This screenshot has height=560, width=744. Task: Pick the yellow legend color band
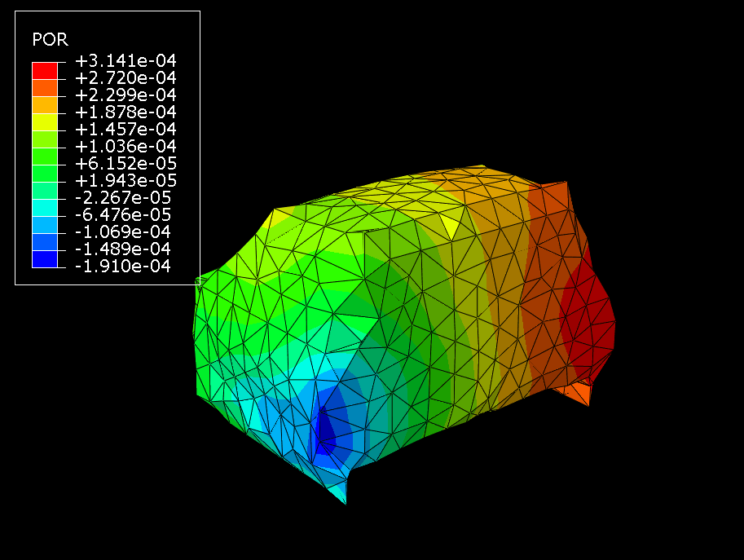(x=45, y=121)
